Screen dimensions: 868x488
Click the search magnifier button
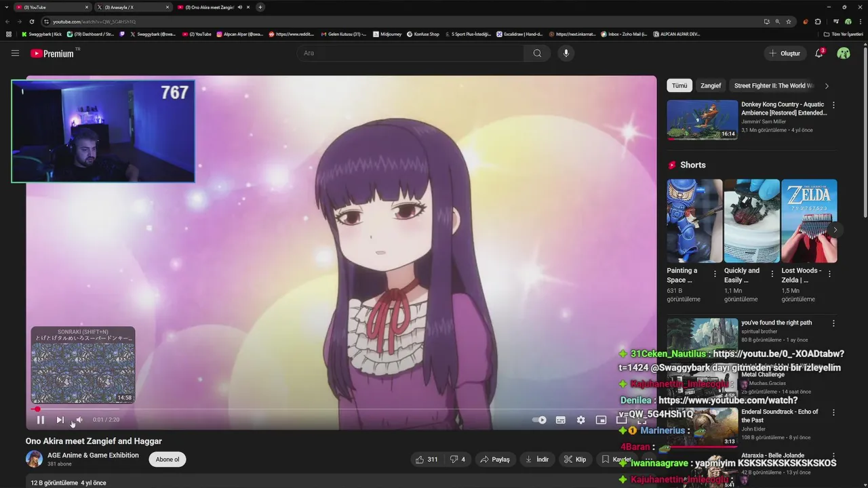(x=537, y=53)
